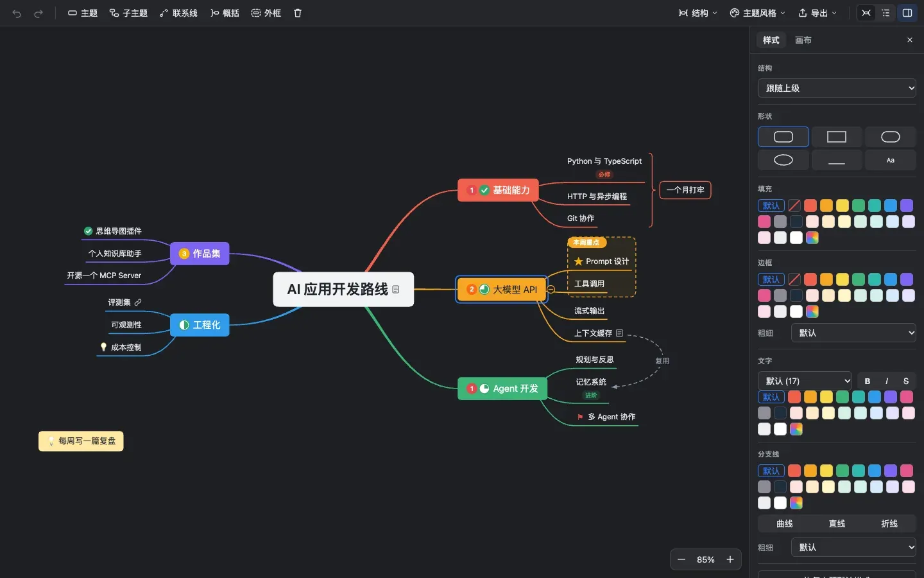Switch to the 画布 tab

803,40
